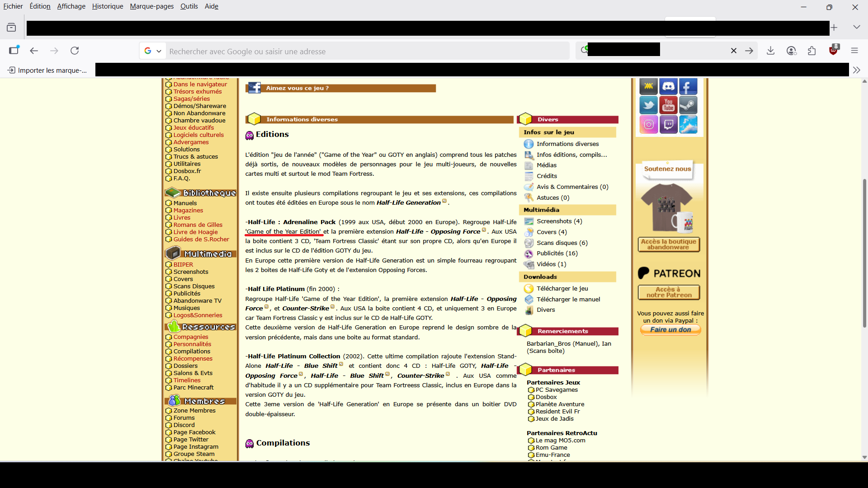Open the Firefox account icon
The image size is (868, 488).
coord(791,51)
